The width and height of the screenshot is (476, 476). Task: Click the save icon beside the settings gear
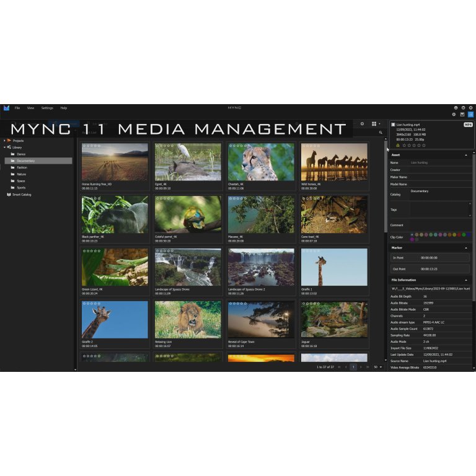pos(462,115)
